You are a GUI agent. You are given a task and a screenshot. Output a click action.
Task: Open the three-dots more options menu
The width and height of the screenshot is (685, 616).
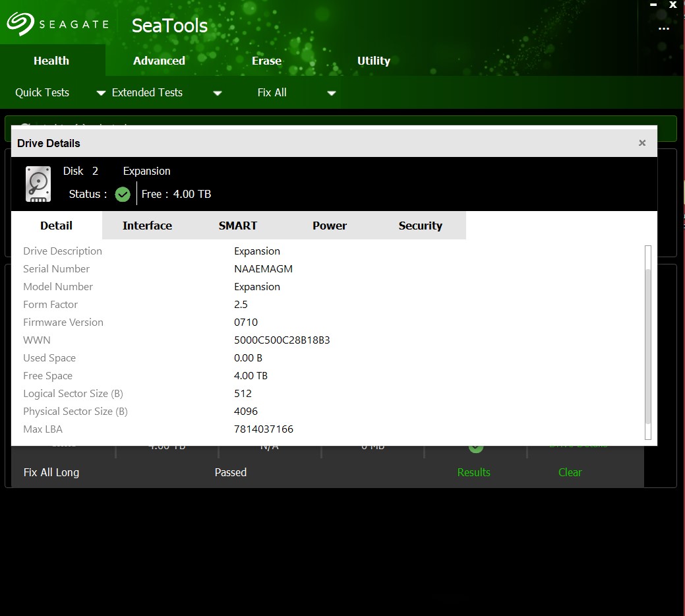664,29
